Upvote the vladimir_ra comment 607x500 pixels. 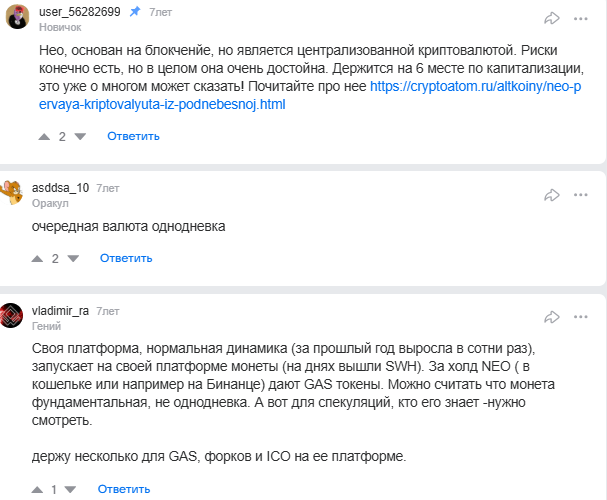[x=37, y=490]
